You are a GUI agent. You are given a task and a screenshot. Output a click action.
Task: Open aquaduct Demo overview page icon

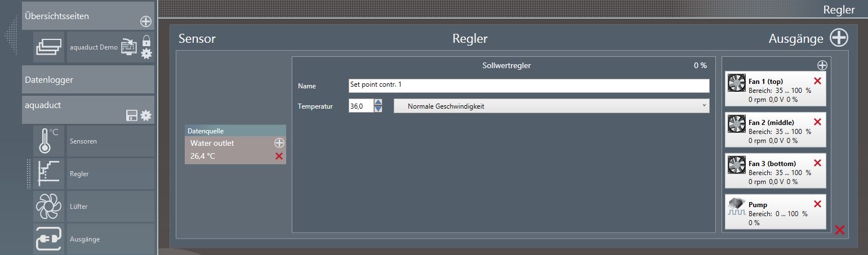(x=50, y=47)
